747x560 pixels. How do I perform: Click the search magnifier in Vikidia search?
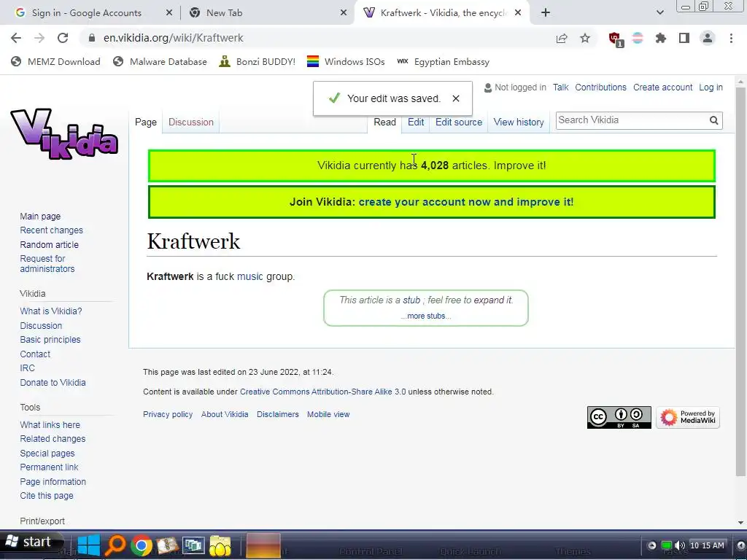pyautogui.click(x=713, y=120)
